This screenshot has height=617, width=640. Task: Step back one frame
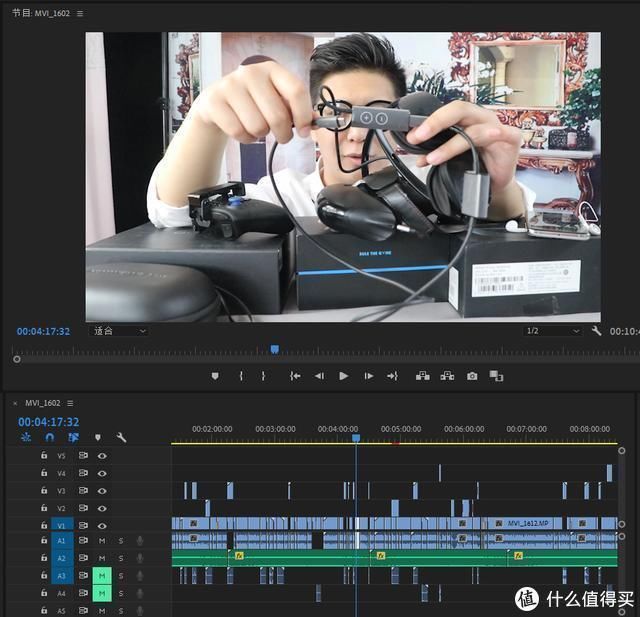[x=319, y=376]
